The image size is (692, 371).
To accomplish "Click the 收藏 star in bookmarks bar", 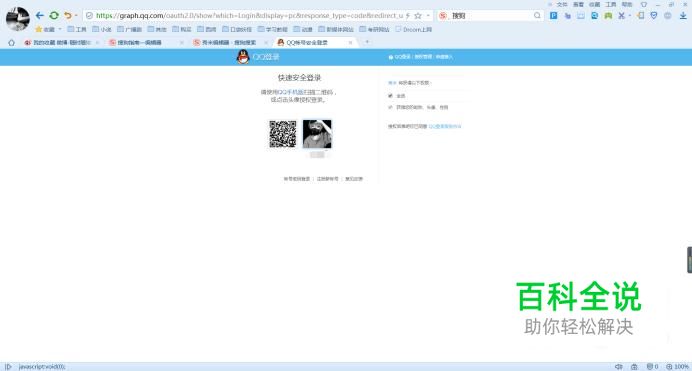I will (x=39, y=29).
